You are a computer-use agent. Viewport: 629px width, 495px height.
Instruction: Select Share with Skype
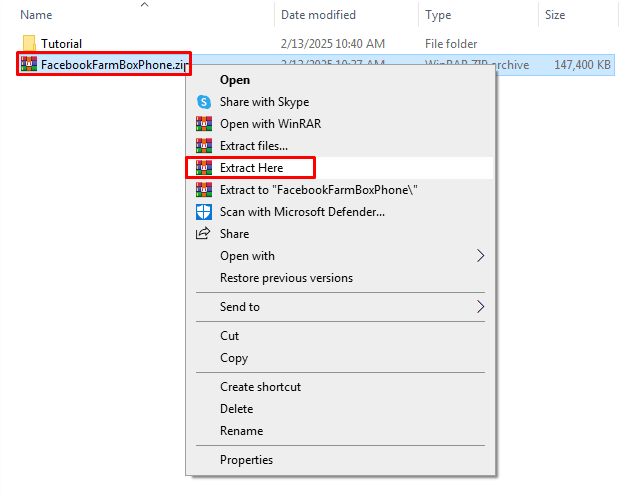264,102
